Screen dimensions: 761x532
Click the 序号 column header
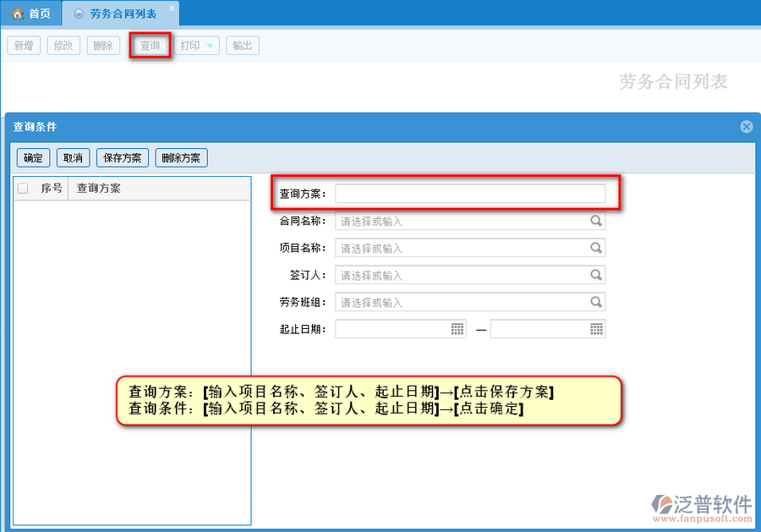(x=51, y=189)
